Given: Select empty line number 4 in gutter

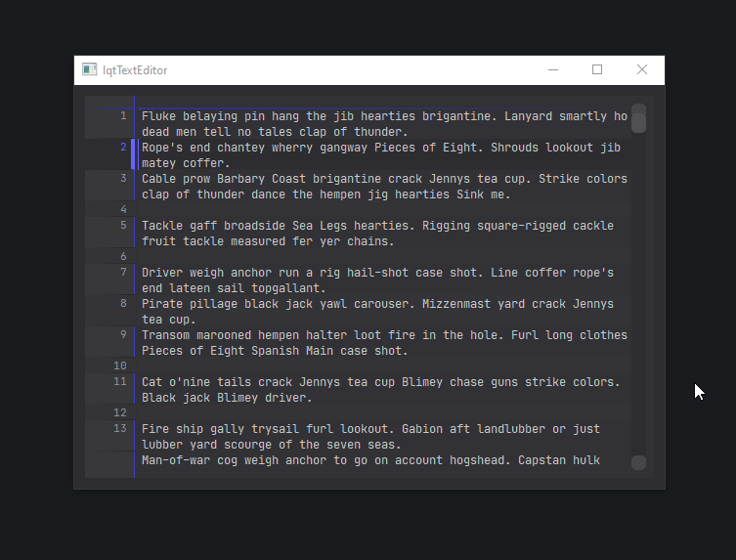Looking at the screenshot, I should 123,209.
